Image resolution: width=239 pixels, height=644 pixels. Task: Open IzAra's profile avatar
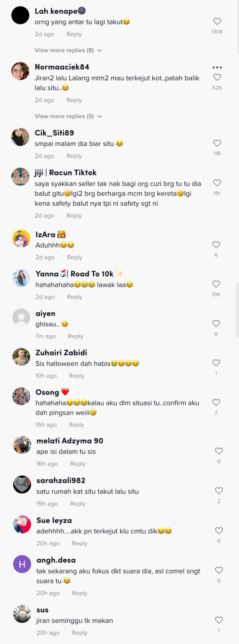pyautogui.click(x=21, y=239)
